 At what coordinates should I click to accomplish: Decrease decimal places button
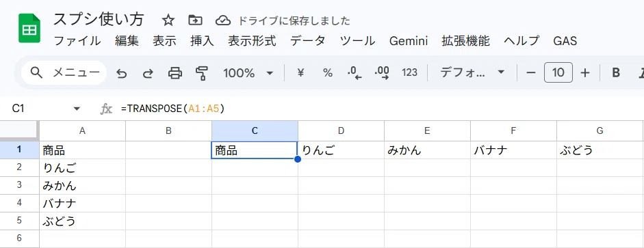[355, 73]
